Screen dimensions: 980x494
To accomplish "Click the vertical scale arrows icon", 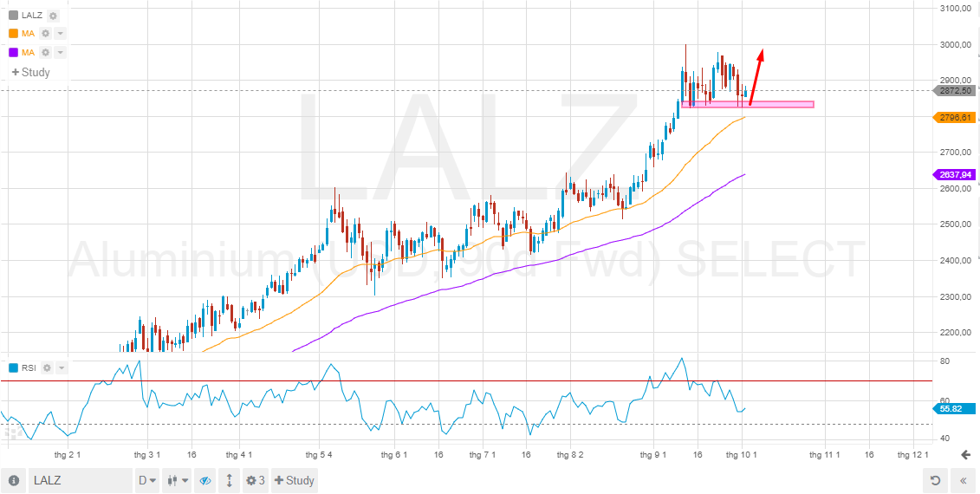I will [x=229, y=481].
